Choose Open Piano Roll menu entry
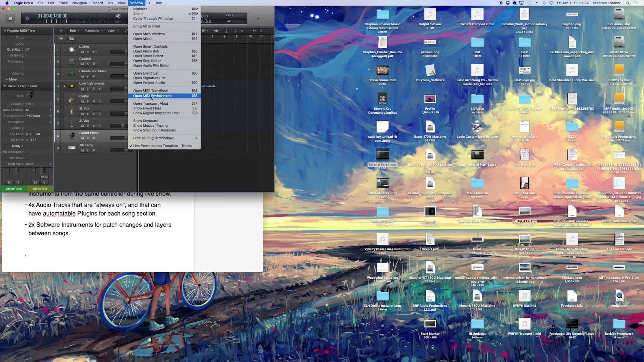The image size is (644, 362). click(x=165, y=51)
